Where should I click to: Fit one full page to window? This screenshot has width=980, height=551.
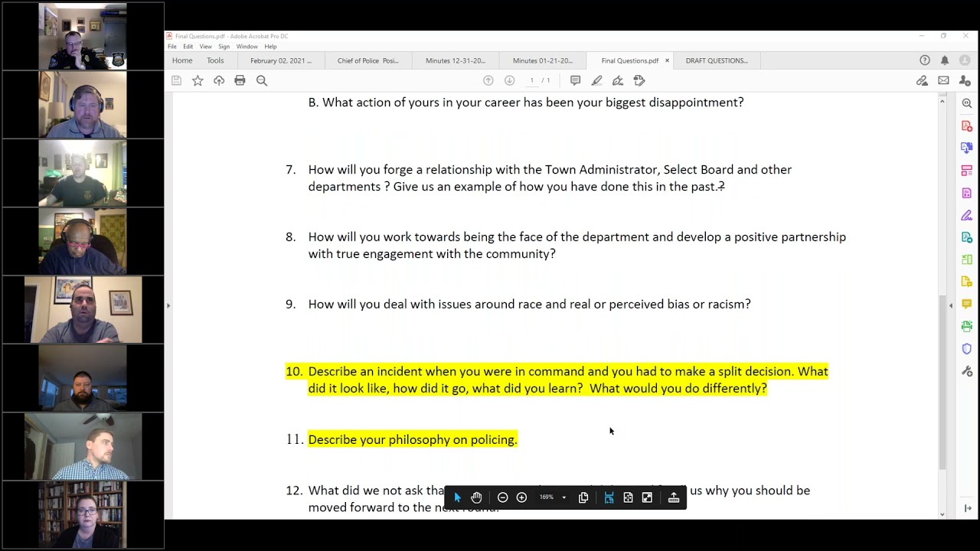(628, 497)
